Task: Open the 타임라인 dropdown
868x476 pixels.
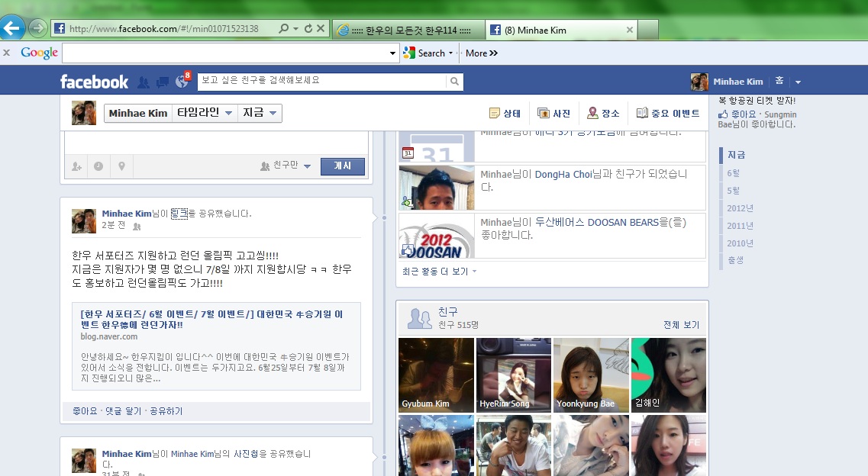Action: [x=205, y=113]
